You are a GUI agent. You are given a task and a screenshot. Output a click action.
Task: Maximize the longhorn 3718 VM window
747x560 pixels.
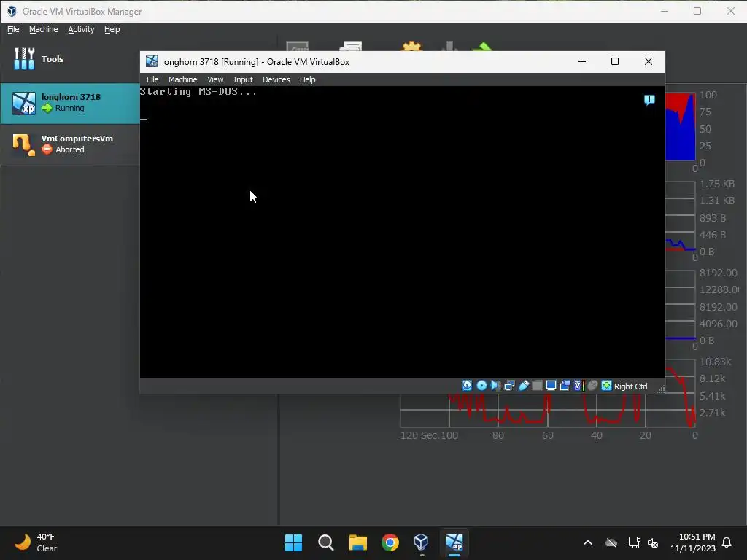pos(614,61)
